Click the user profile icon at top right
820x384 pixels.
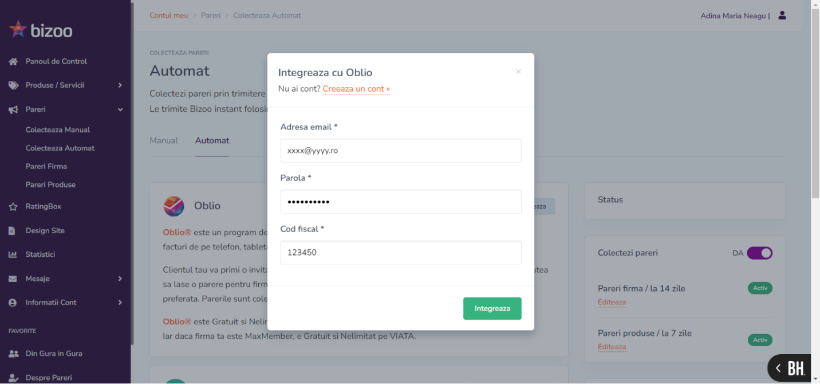782,15
